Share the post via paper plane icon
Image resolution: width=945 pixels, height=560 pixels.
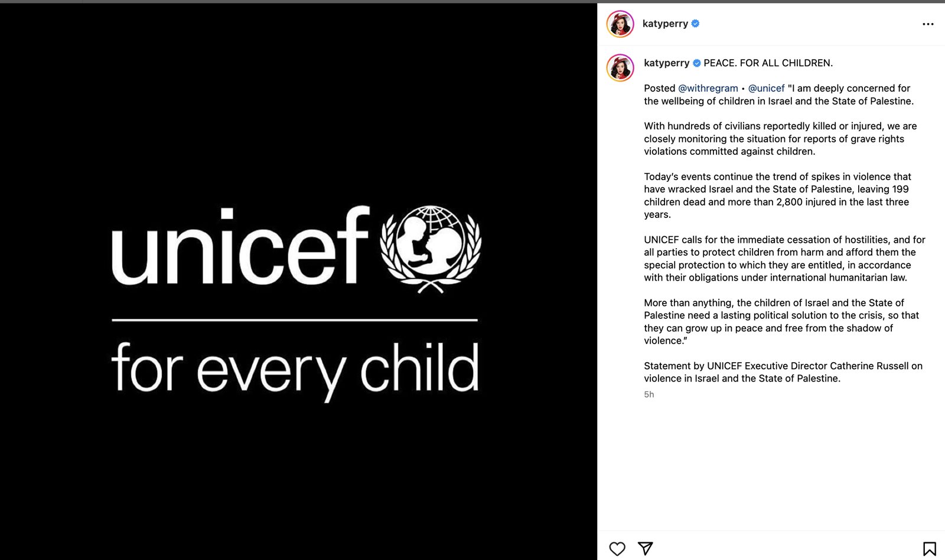(x=646, y=549)
